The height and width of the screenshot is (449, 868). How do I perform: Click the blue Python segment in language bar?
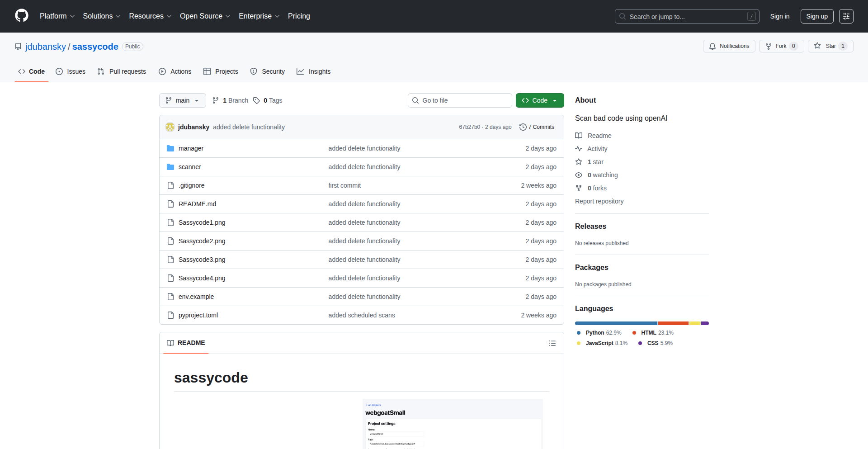point(616,323)
